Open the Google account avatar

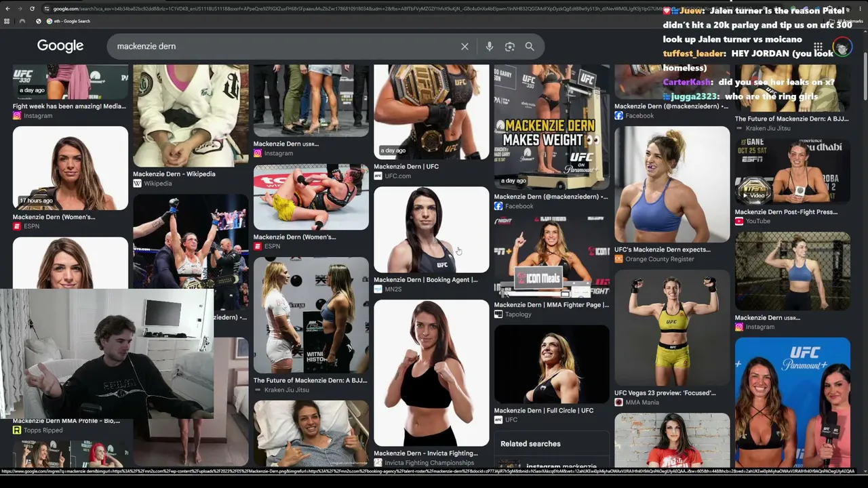pos(842,47)
